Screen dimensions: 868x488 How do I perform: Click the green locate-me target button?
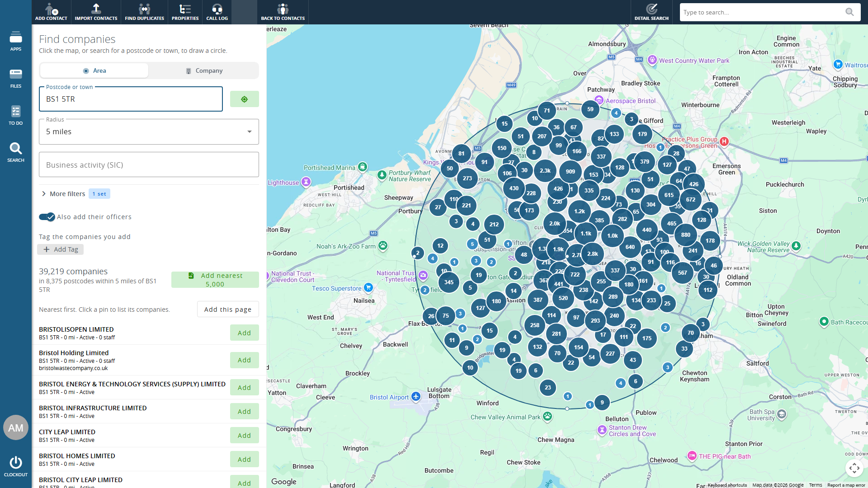pyautogui.click(x=244, y=99)
